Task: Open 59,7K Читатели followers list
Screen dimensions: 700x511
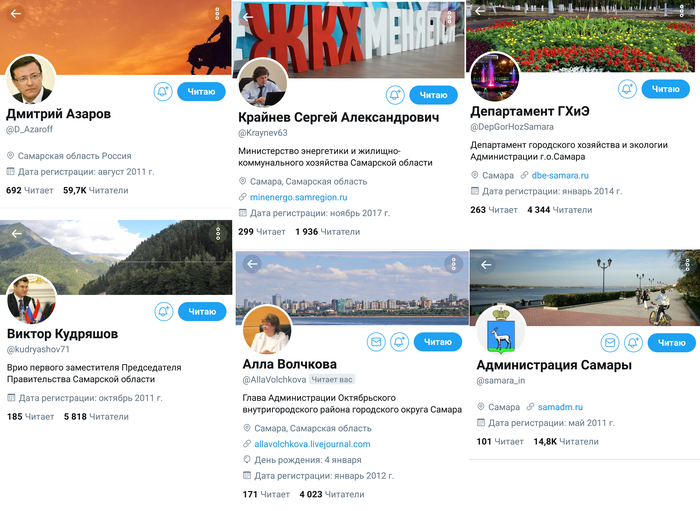Action: coord(96,191)
